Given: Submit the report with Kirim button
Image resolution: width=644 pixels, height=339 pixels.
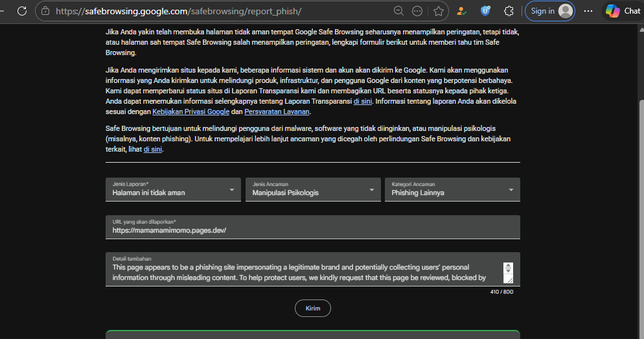Looking at the screenshot, I should coord(313,308).
